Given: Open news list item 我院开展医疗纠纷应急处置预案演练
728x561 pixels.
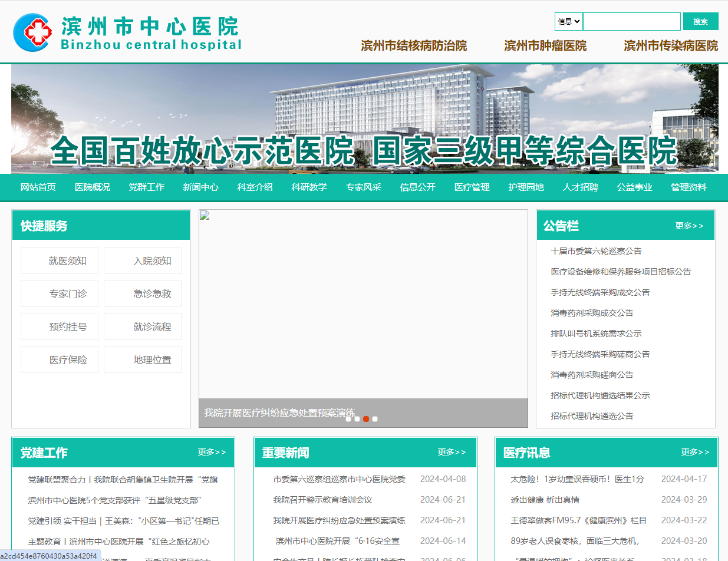Looking at the screenshot, I should 339,520.
